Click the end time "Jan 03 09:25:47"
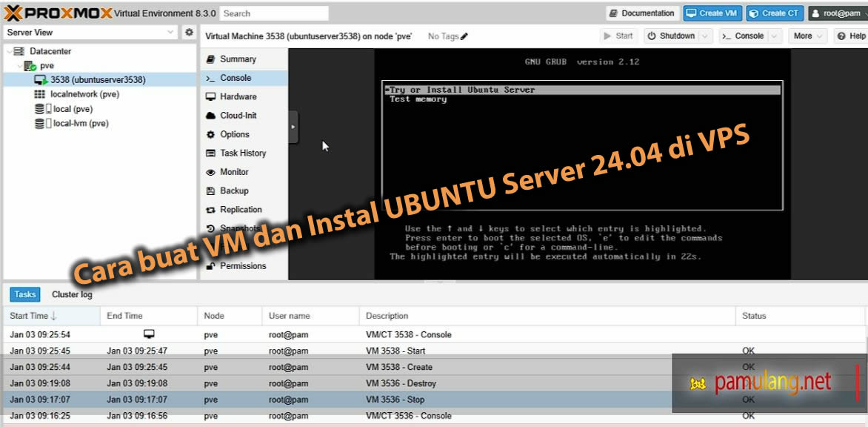Viewport: 868px width, 427px height. (137, 351)
